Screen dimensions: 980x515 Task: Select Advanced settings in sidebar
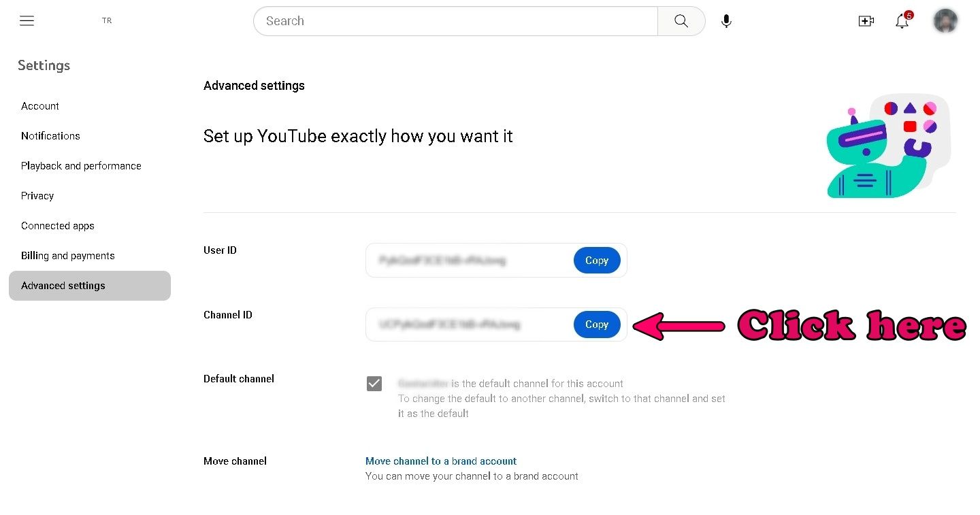(x=90, y=286)
